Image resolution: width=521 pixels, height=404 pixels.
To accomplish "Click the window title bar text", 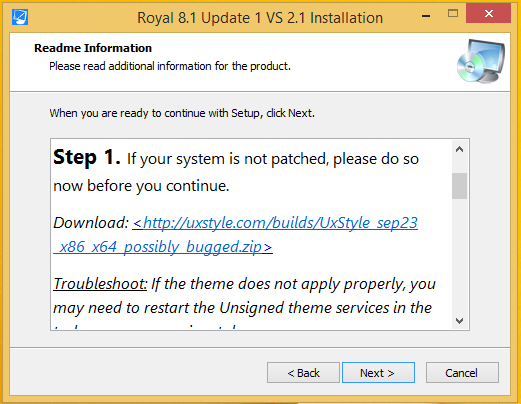I will 260,18.
